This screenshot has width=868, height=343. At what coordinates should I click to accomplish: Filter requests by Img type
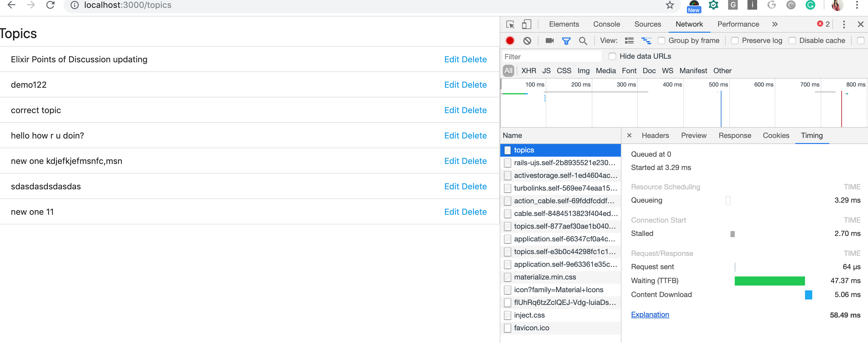pyautogui.click(x=583, y=71)
